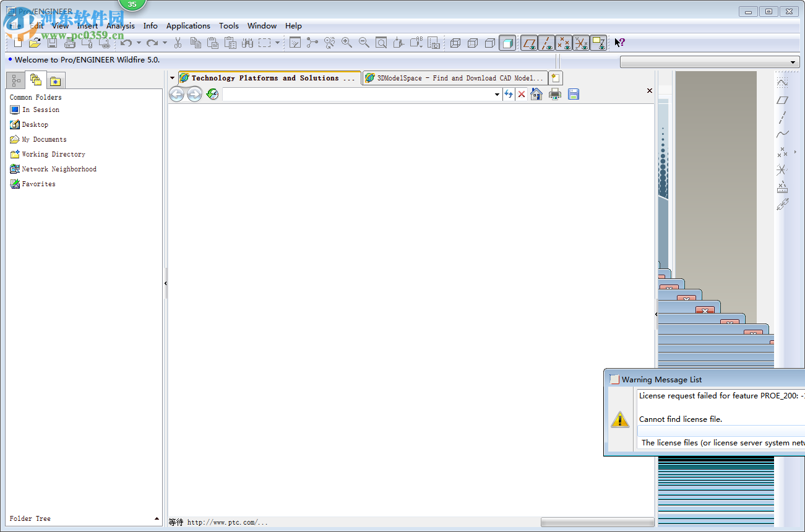
Task: Click the browser Stop red X icon
Action: (x=522, y=94)
